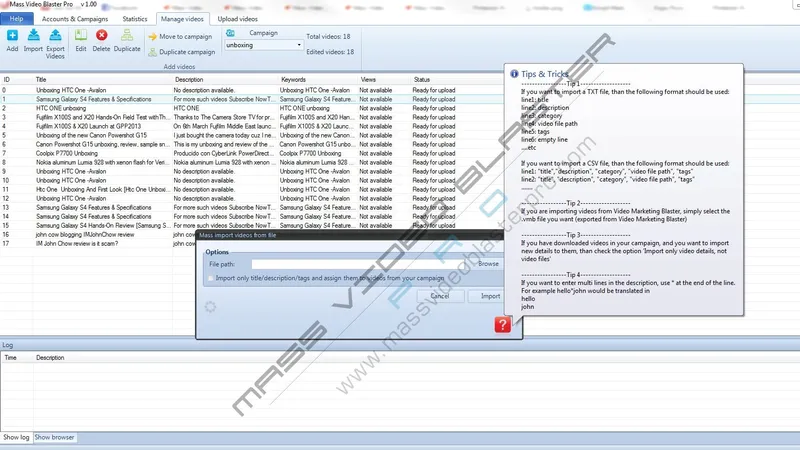Click 'Edited videos: 18' text
800x450 pixels.
(330, 52)
